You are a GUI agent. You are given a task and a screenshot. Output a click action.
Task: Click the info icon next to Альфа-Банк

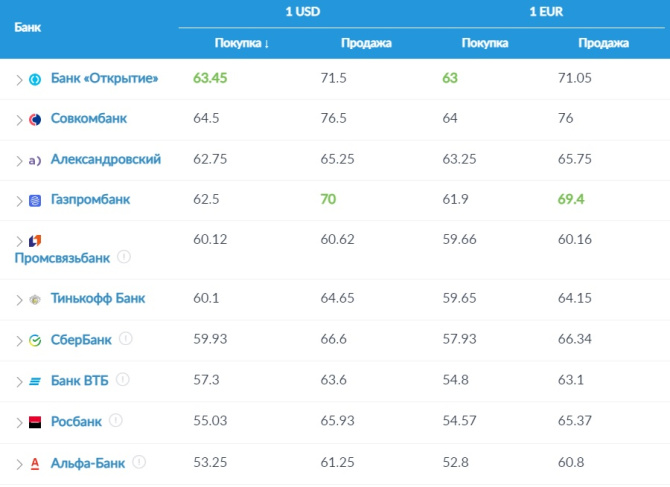pos(139,462)
